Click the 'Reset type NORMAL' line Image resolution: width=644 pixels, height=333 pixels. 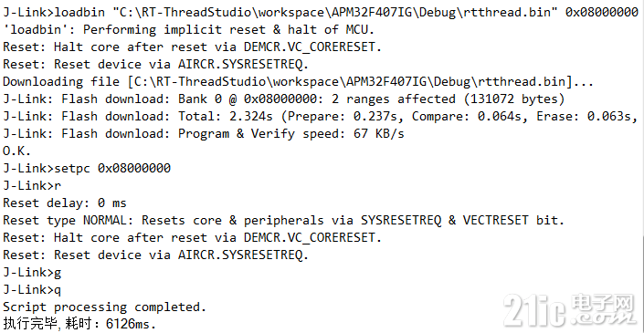[x=284, y=220]
